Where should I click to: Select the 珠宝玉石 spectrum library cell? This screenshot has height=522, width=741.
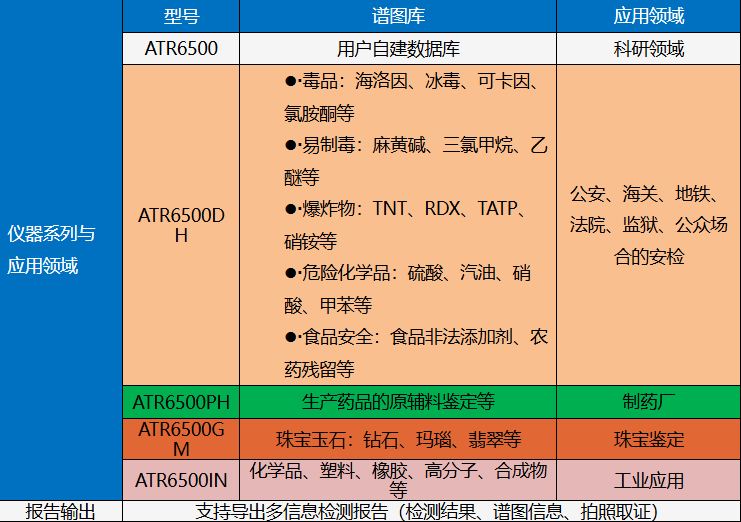[x=398, y=439]
